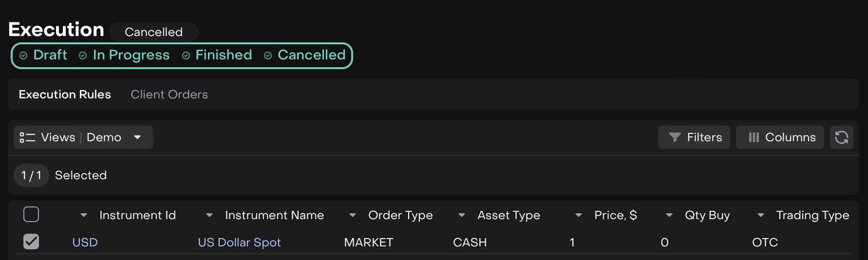Click the In Progress status check icon
The width and height of the screenshot is (868, 260).
83,56
